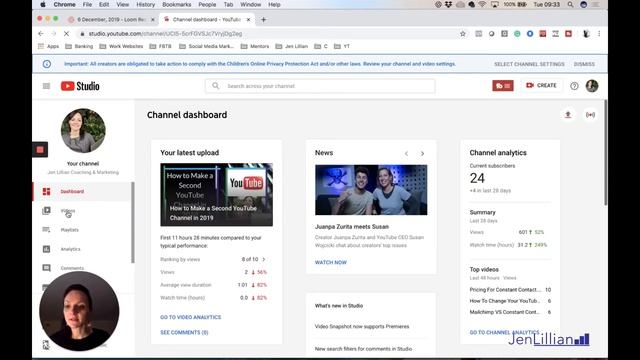Open top video 'Mailchimp VS Constant Cont...'
This screenshot has width=640, height=360.
pyautogui.click(x=504, y=312)
